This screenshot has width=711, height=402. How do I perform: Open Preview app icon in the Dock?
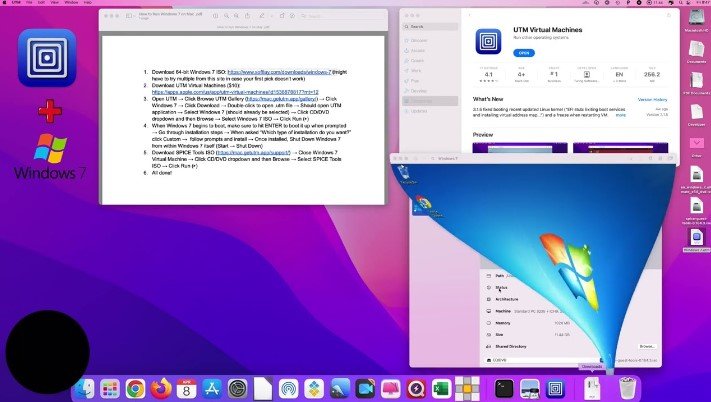click(530, 389)
